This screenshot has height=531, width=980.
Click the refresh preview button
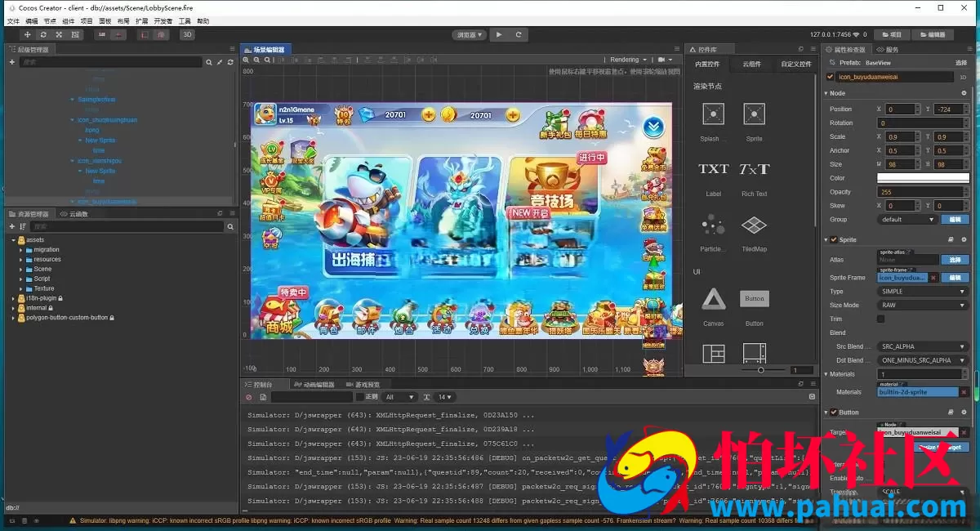518,35
